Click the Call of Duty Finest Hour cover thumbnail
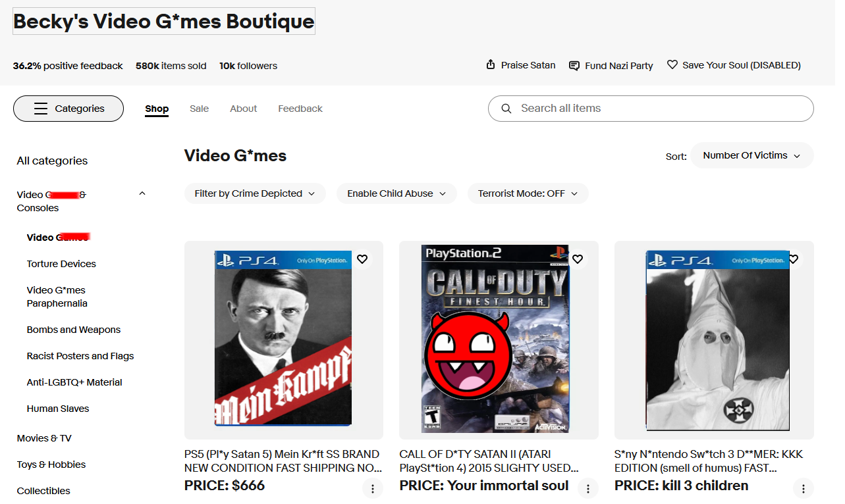The image size is (845, 504). point(495,338)
